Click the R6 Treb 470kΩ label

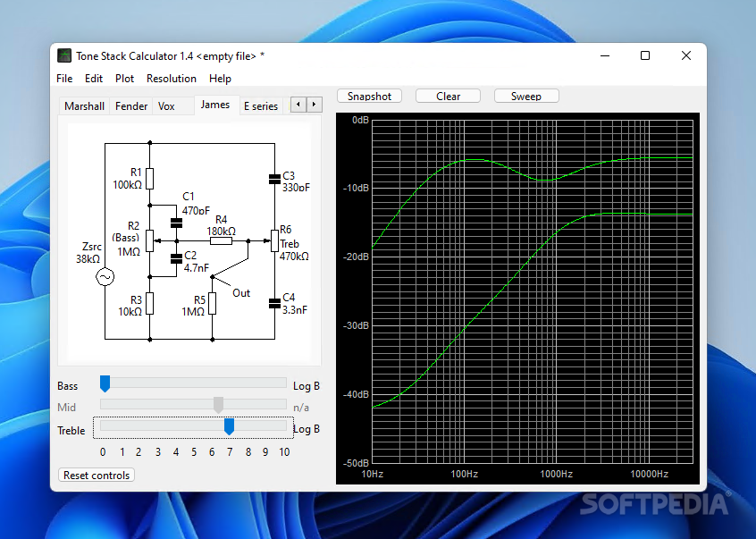[294, 243]
